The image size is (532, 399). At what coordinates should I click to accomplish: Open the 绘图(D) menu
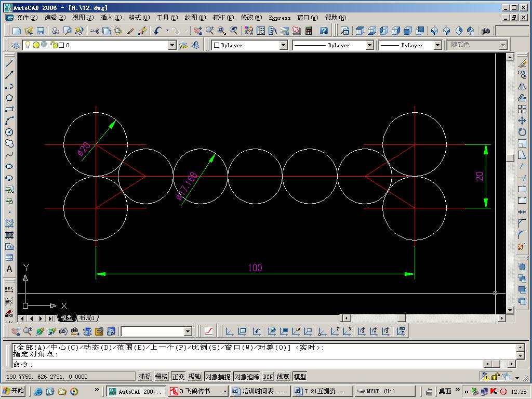[195, 18]
